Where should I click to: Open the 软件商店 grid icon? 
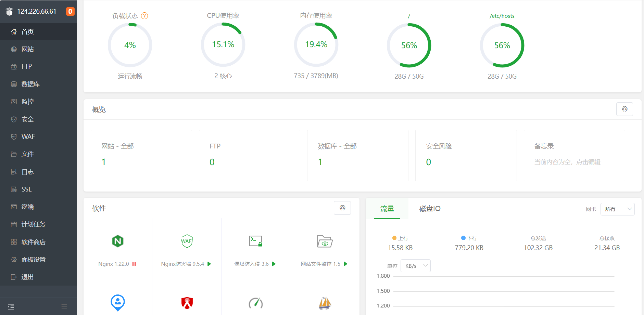(14, 242)
